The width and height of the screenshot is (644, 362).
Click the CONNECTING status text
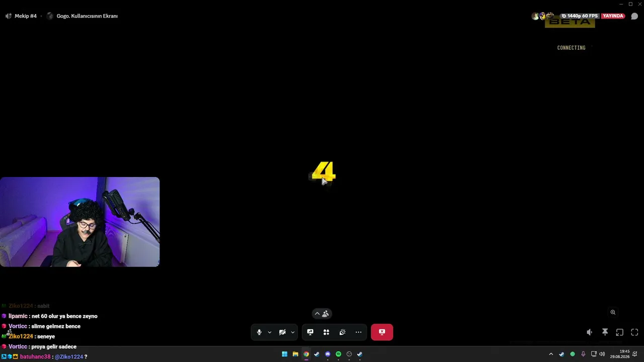[x=571, y=48]
